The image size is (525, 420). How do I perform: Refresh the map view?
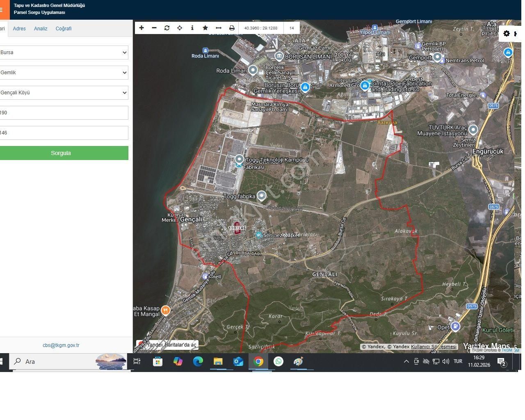point(167,27)
